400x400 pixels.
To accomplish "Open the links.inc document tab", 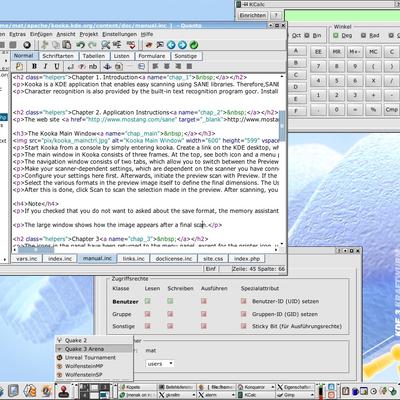I will 133,259.
